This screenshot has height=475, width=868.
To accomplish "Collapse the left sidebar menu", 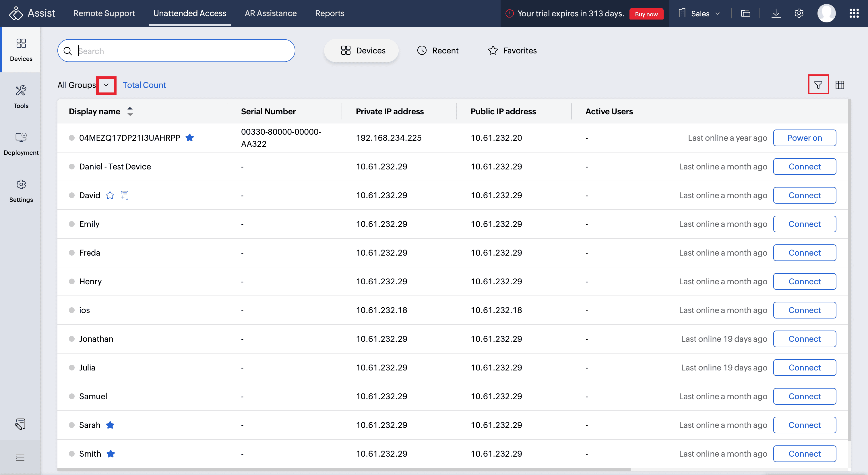I will [x=20, y=457].
